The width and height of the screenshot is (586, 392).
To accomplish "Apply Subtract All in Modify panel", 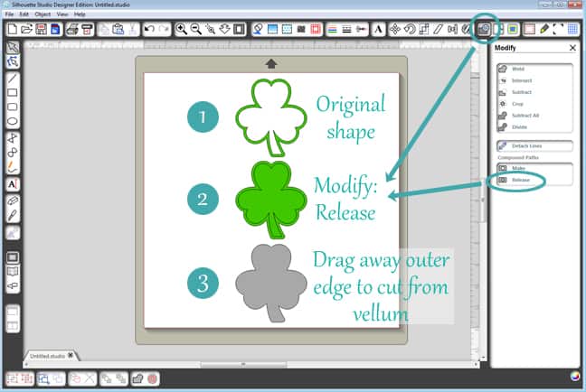I will [524, 116].
